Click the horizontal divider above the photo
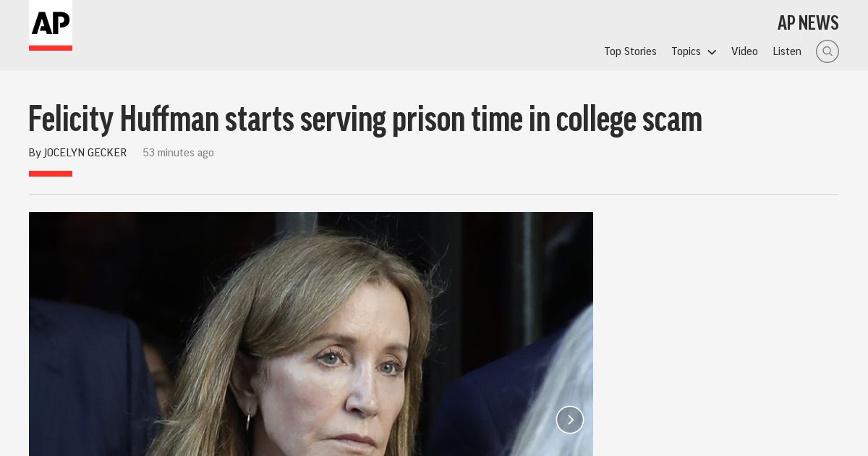The height and width of the screenshot is (456, 868). coord(434,194)
